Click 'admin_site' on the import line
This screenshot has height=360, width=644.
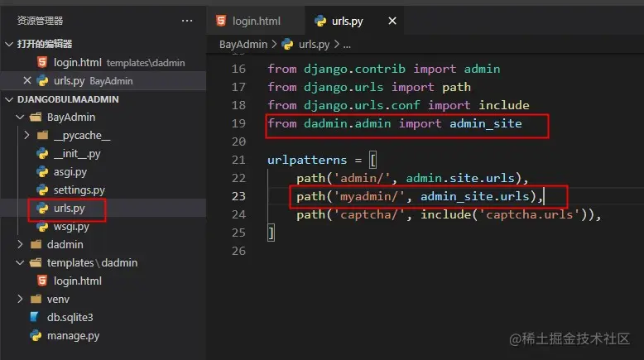tap(485, 123)
